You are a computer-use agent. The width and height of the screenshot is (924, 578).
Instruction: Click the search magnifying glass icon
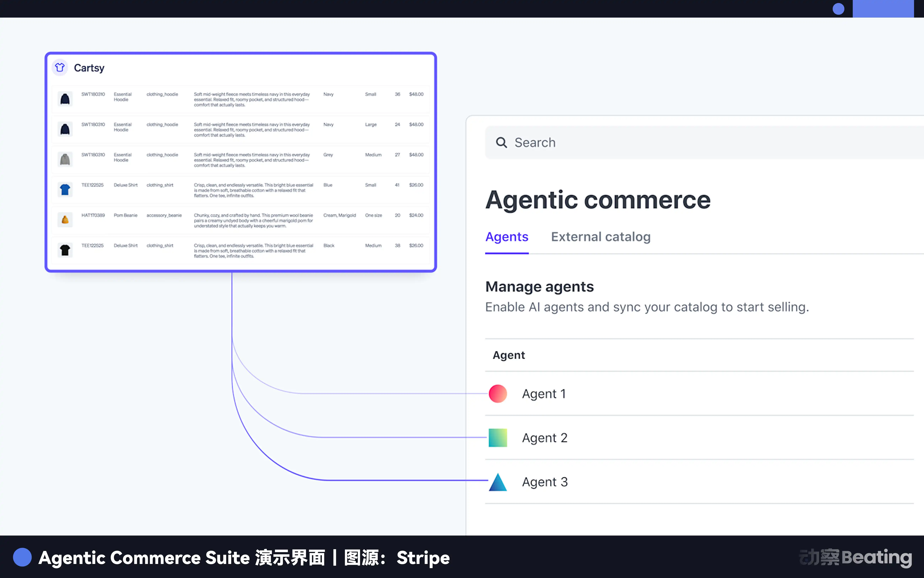501,143
